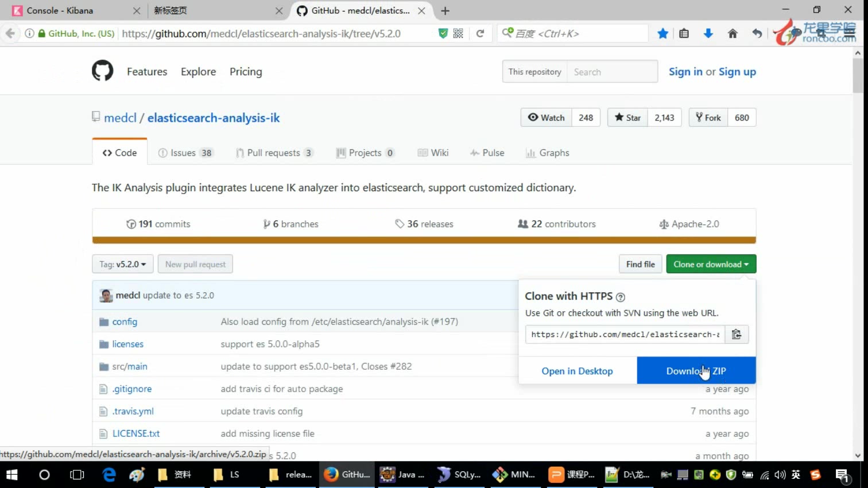Open Cortana search circle on taskbar

44,475
